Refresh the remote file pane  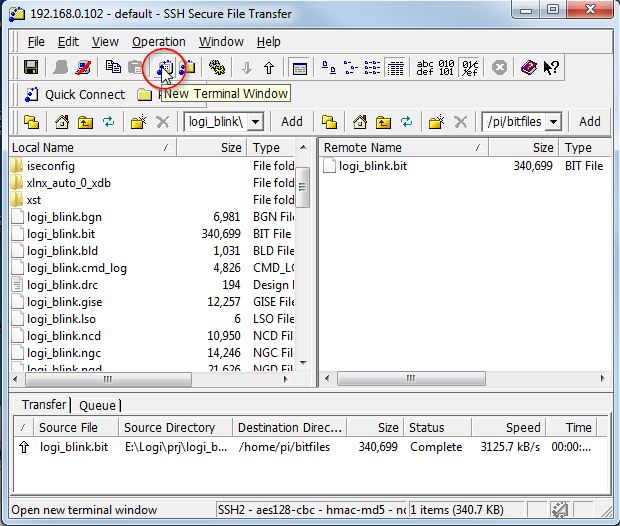(406, 122)
